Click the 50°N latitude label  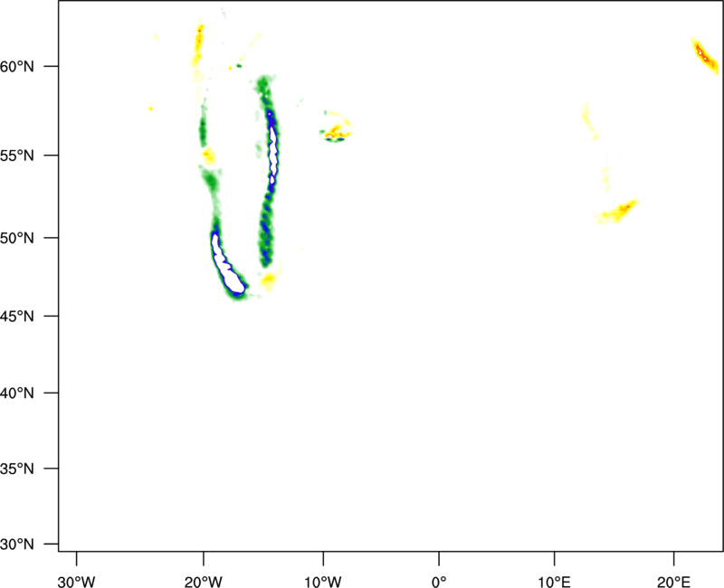[x=17, y=239]
